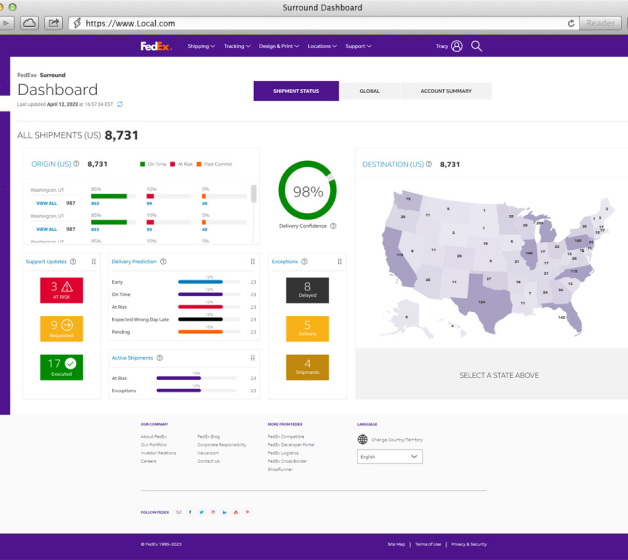
Task: Expand the Design & Print menu
Action: coord(279,46)
